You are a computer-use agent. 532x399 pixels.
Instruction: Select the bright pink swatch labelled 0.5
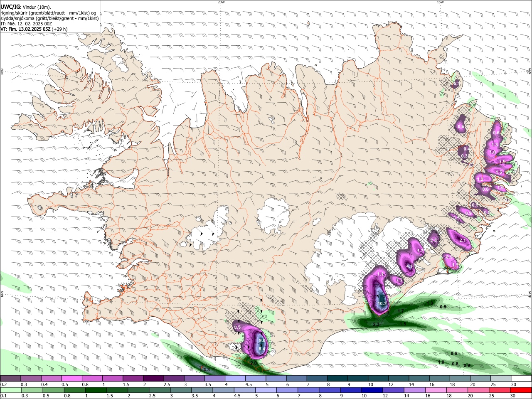coord(71,378)
